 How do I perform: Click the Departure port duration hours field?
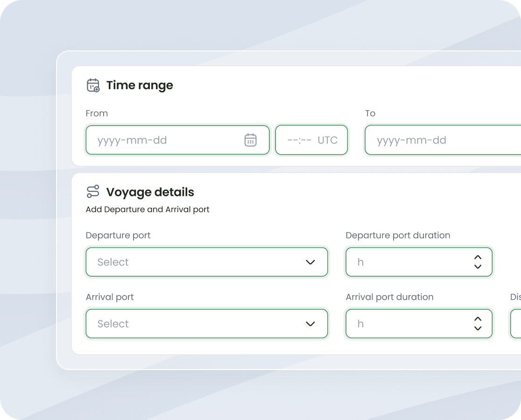click(406, 262)
